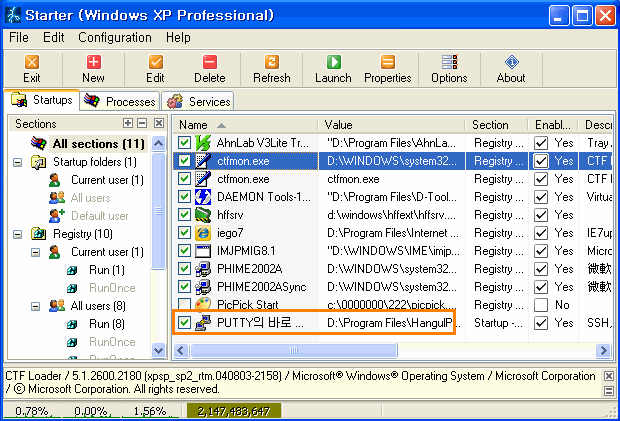Uncheck the hffsrv name checkbox

click(184, 214)
